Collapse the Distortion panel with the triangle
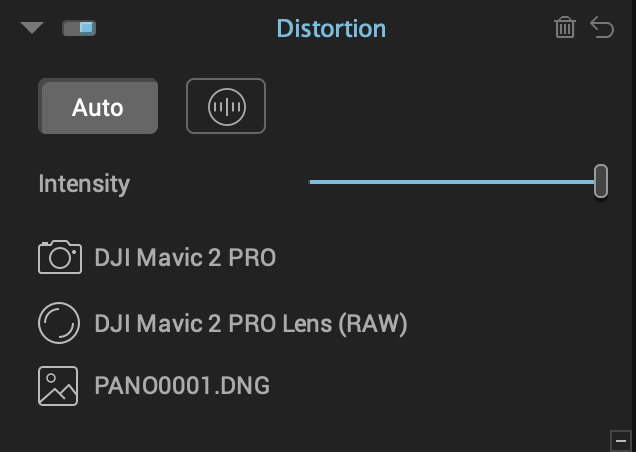This screenshot has width=636, height=452. click(x=32, y=28)
